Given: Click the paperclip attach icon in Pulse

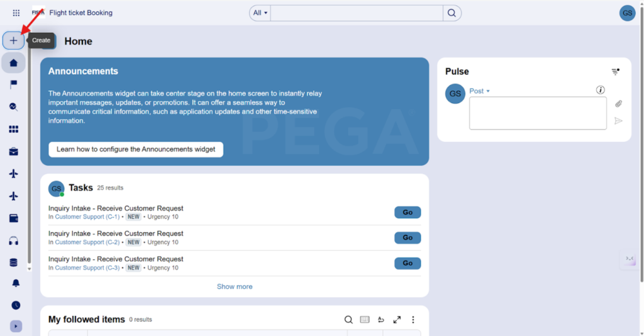Looking at the screenshot, I should (618, 104).
